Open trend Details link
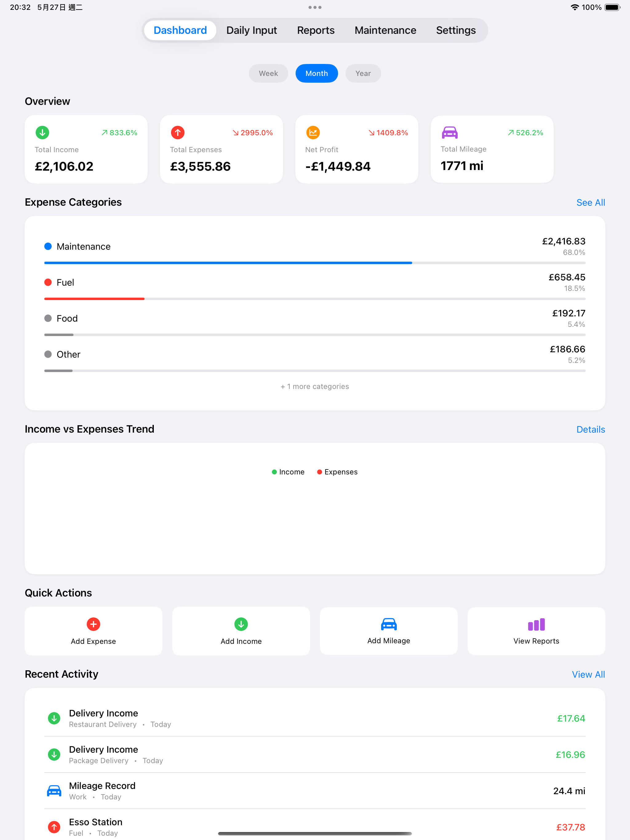630x840 pixels. (590, 429)
